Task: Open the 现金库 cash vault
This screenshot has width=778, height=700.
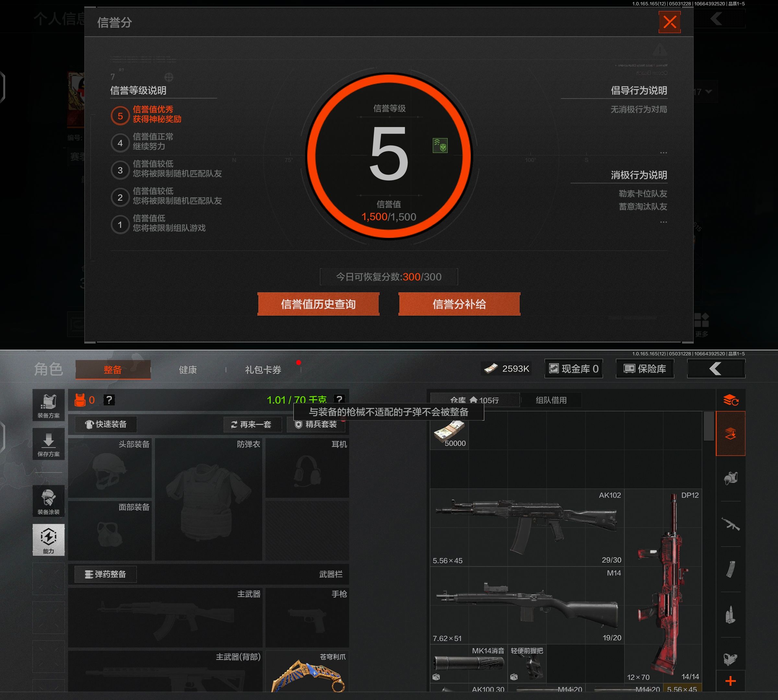Action: [573, 369]
